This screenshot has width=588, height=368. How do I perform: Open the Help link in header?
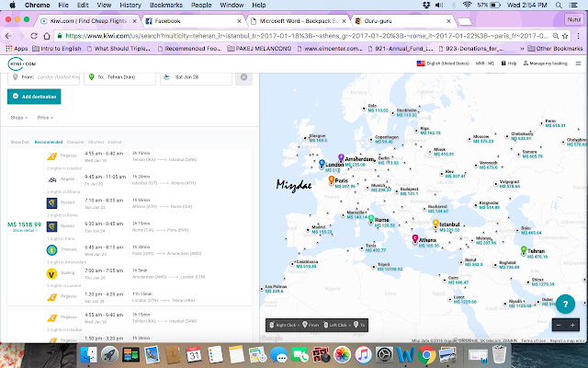point(509,63)
